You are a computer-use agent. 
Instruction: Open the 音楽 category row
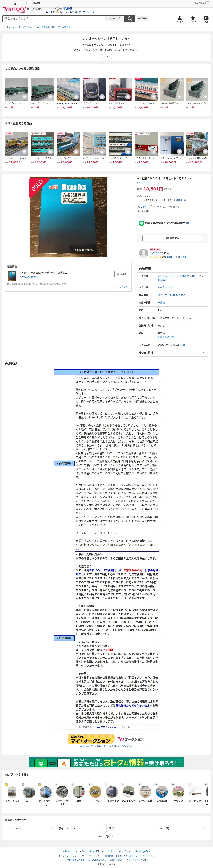(131, 828)
